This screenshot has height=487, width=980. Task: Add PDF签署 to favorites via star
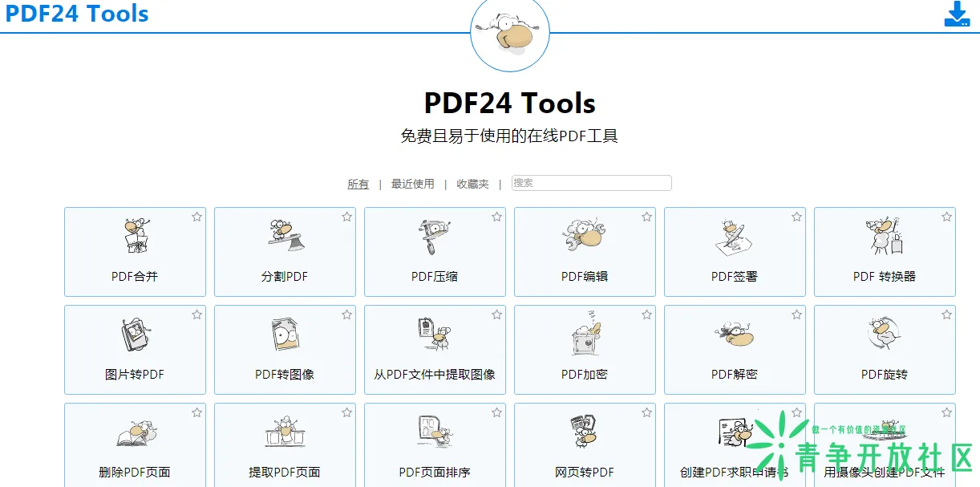[796, 217]
